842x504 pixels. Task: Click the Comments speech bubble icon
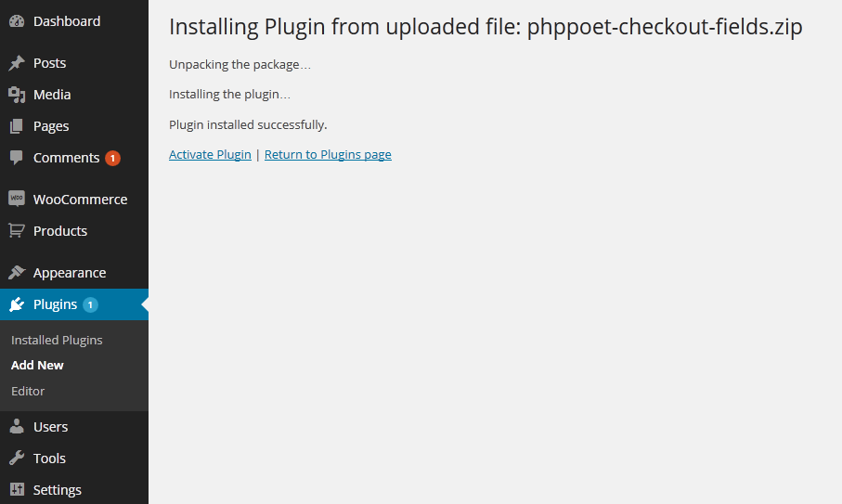pos(17,157)
